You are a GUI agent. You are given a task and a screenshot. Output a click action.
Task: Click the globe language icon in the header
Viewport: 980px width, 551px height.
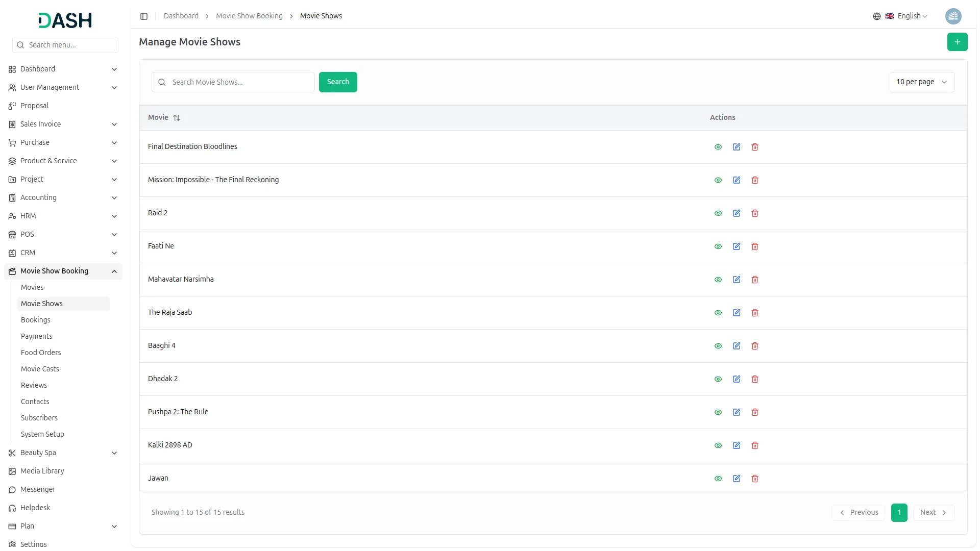click(x=876, y=16)
